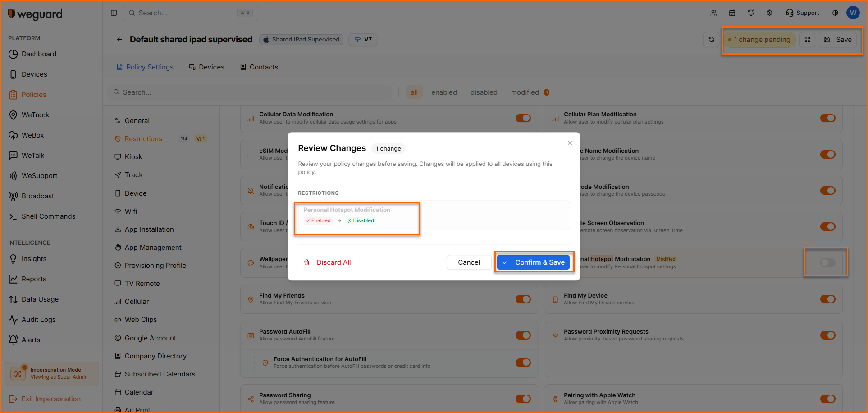
Task: Select the modified filter tab
Action: (x=525, y=92)
